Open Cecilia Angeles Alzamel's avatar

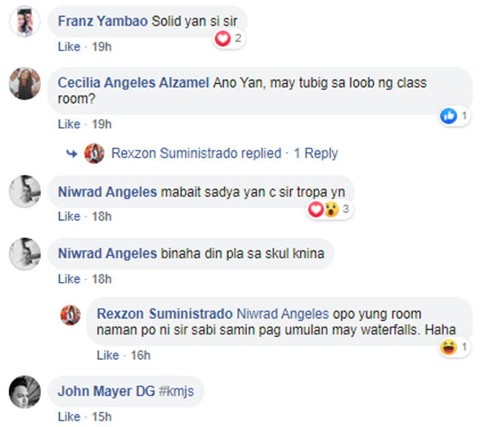tap(25, 84)
